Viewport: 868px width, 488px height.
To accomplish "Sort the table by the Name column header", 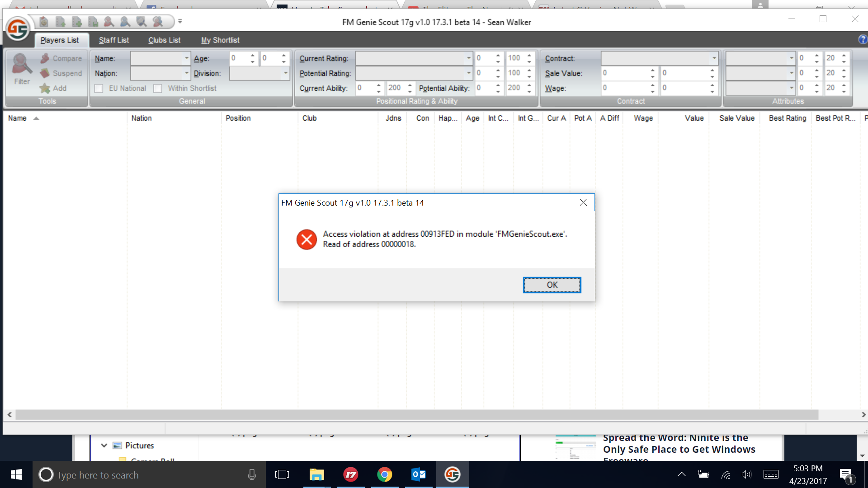I will [x=17, y=118].
